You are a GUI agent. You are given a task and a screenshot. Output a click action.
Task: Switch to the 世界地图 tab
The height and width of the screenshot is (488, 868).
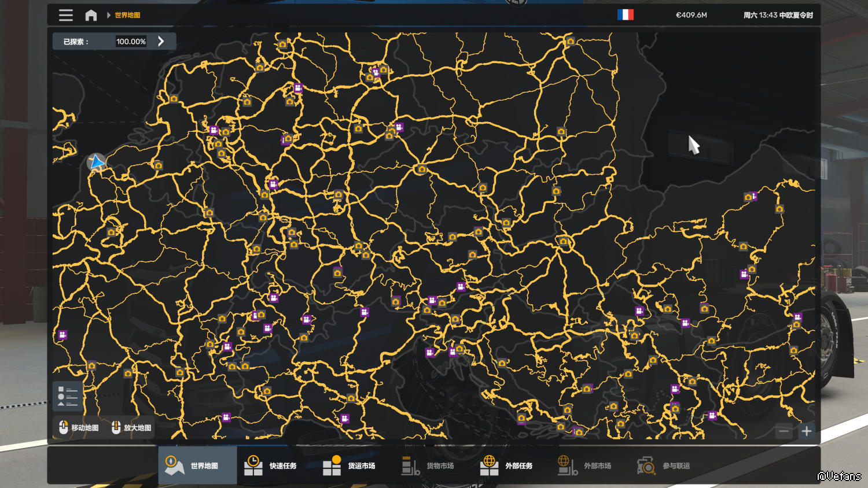[x=197, y=465]
